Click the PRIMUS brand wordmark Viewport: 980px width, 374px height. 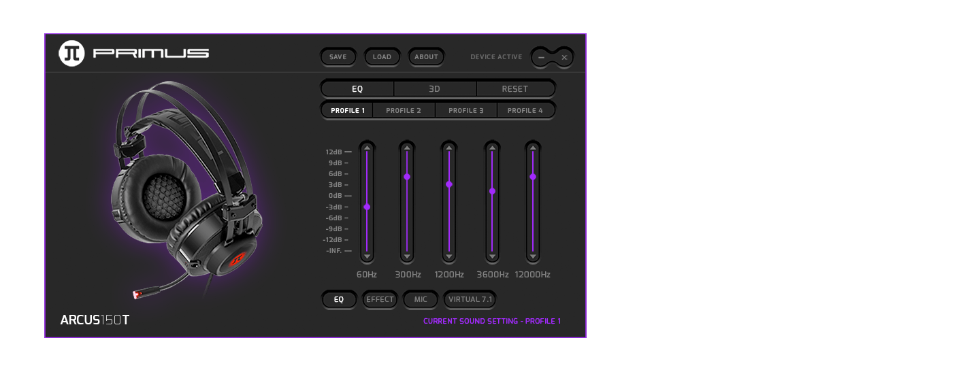[x=151, y=53]
